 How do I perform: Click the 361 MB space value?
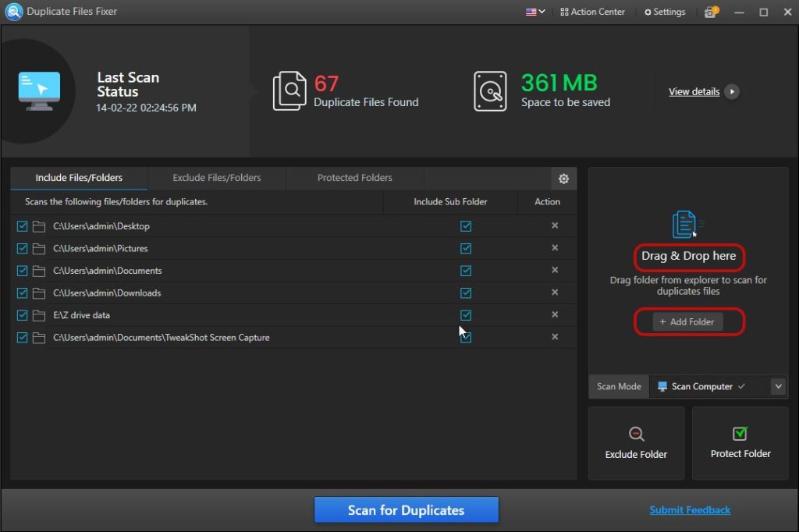[559, 83]
